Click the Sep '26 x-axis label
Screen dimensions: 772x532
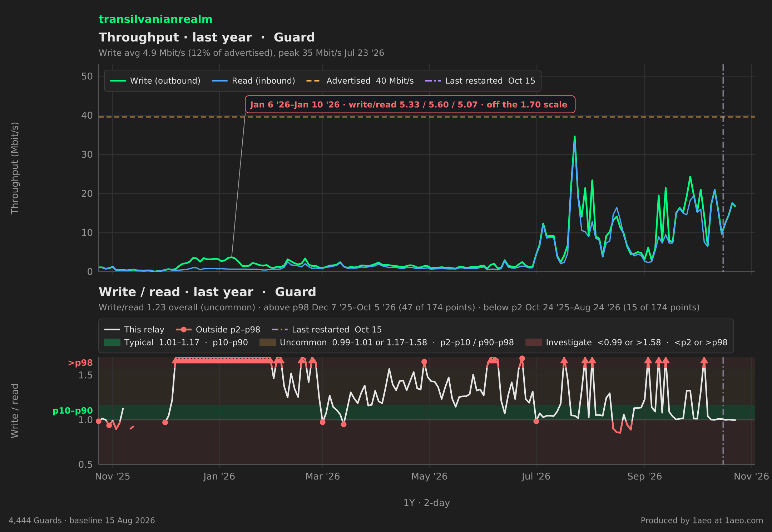pos(644,477)
